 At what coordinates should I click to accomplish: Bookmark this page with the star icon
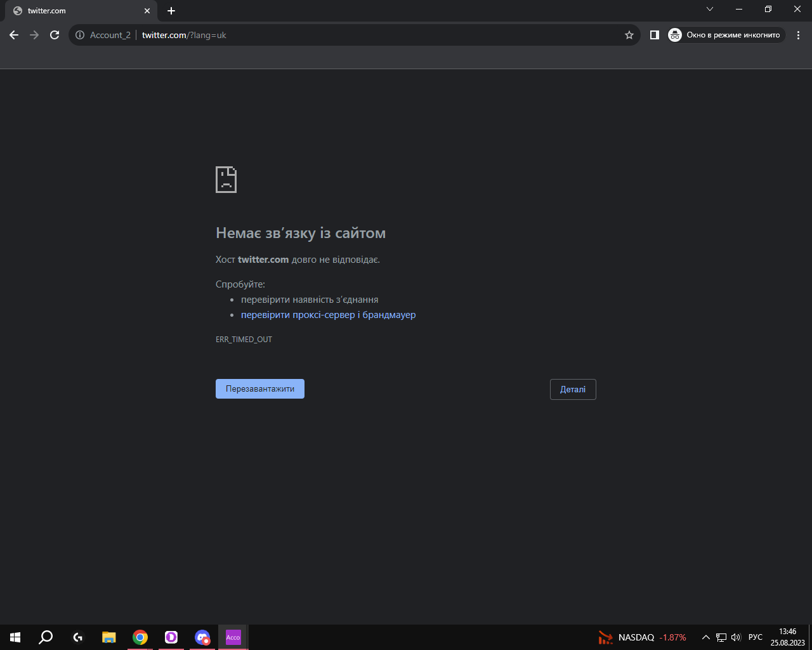[629, 35]
